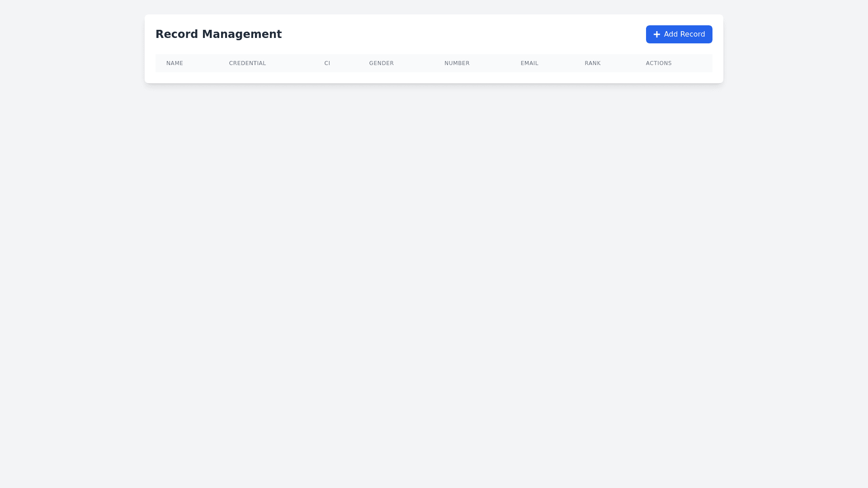Click the Record Management page heading
Image resolution: width=868 pixels, height=488 pixels.
tap(218, 34)
